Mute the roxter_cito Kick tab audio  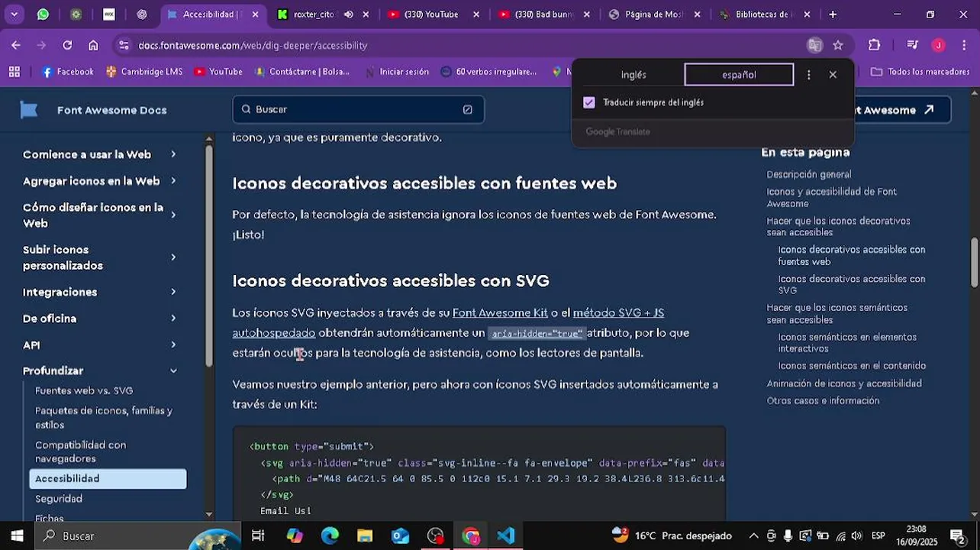(348, 15)
